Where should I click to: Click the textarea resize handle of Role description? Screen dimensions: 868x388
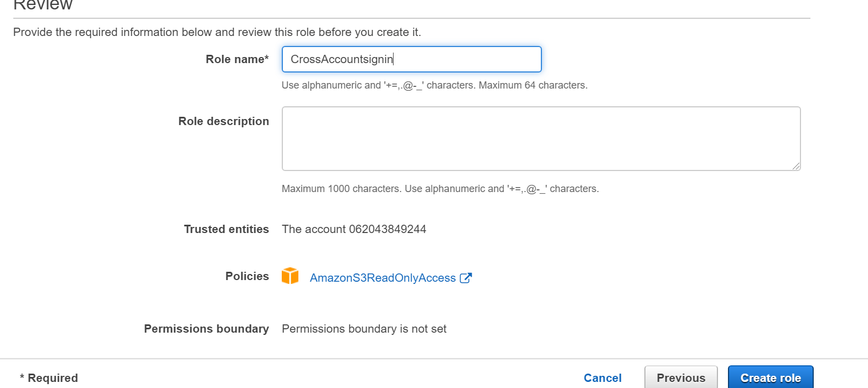pos(796,166)
